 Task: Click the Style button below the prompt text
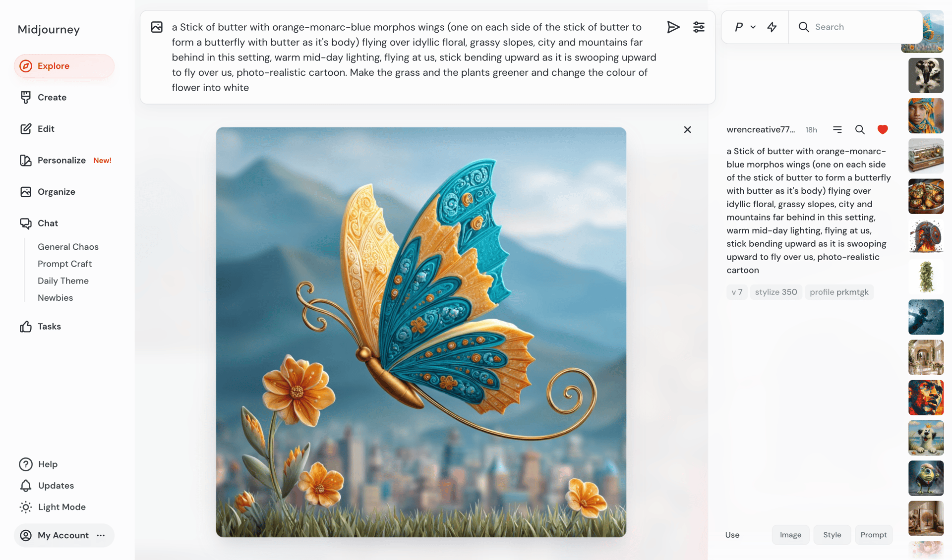click(x=832, y=535)
